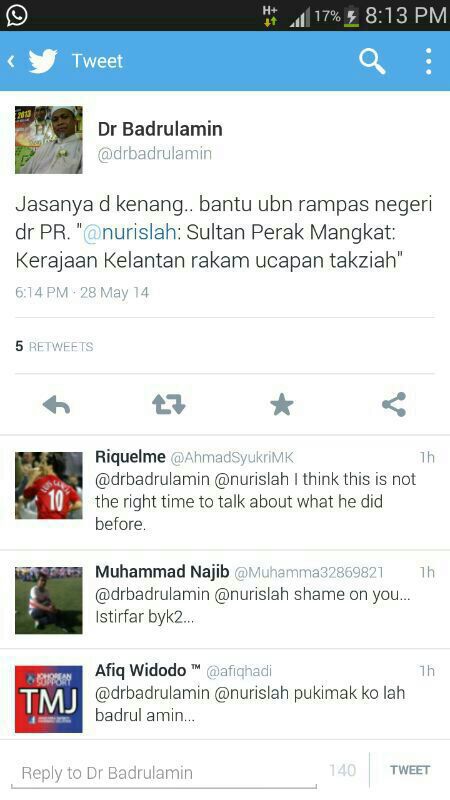
Task: Tap the back arrow in the header
Action: point(11,61)
